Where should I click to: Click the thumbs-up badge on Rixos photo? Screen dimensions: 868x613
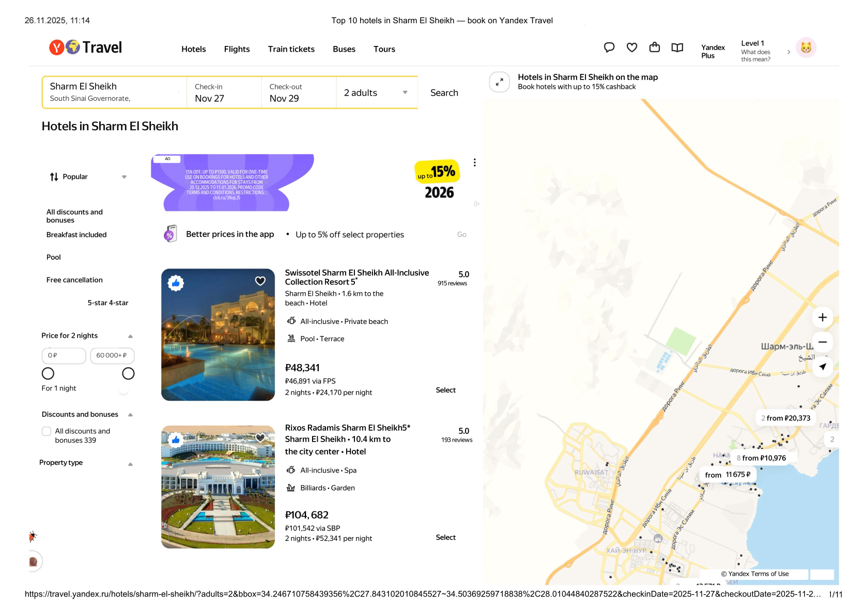click(x=176, y=440)
